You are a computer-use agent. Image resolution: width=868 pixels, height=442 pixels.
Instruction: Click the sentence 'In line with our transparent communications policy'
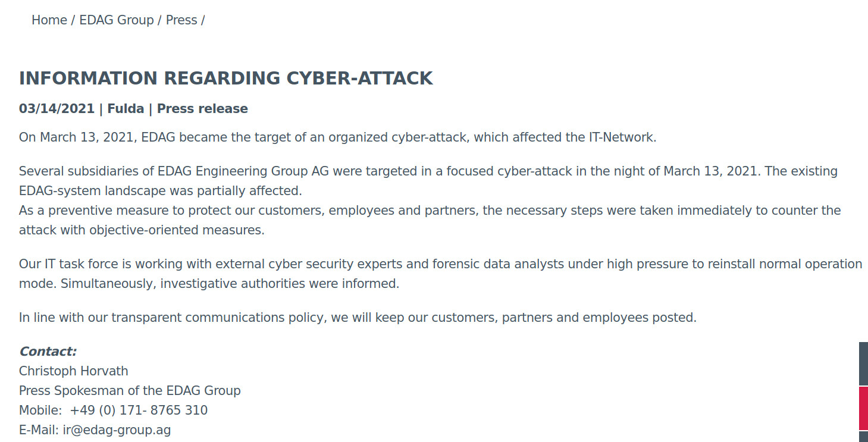[x=358, y=317]
